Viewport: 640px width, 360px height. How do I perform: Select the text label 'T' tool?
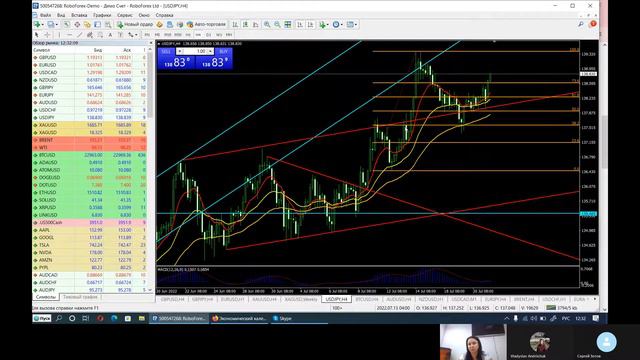click(x=120, y=35)
